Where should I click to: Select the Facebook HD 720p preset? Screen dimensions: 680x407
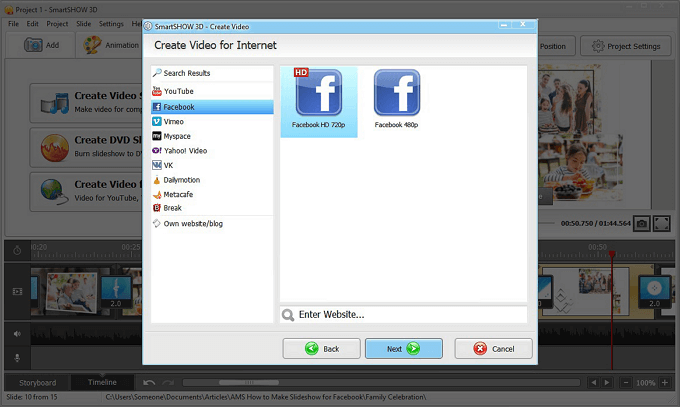(319, 102)
